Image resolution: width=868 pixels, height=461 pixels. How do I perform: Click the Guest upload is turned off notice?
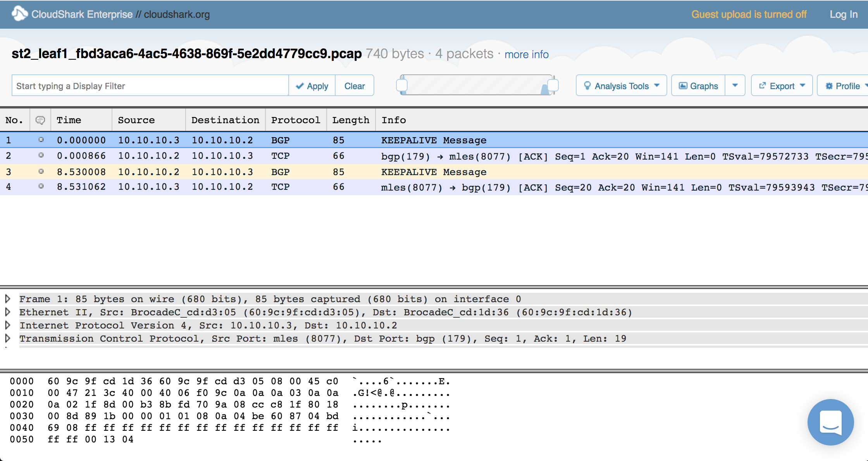[x=749, y=14]
